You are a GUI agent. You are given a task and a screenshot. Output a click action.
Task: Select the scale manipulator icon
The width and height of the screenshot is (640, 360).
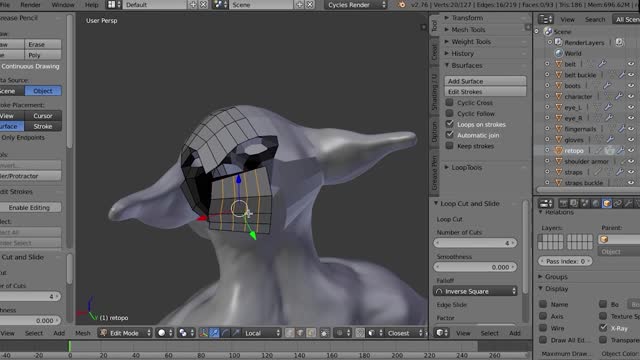(235, 333)
